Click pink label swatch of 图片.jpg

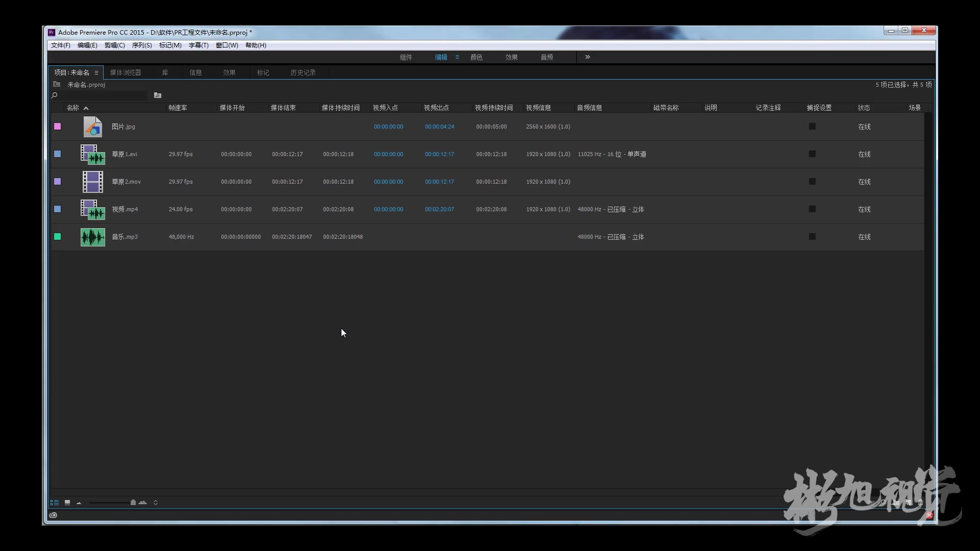[x=58, y=127]
